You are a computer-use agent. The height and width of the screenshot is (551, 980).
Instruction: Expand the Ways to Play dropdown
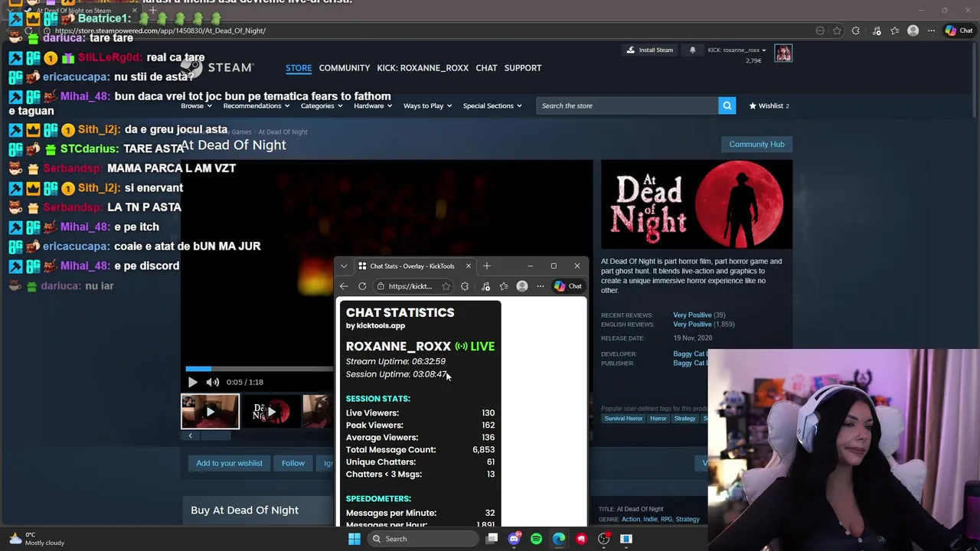(427, 106)
